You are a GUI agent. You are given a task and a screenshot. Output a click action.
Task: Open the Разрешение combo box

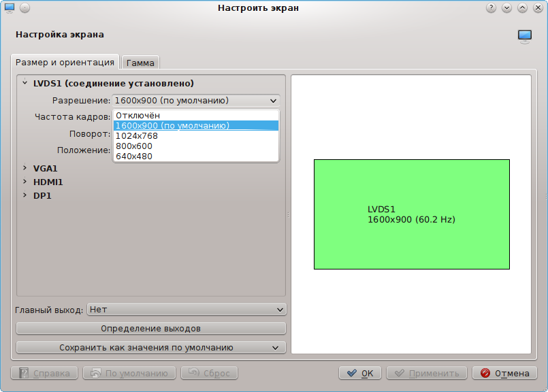click(196, 101)
